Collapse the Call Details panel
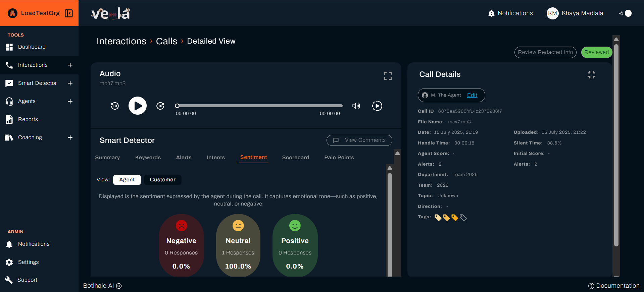644x292 pixels. [x=591, y=75]
